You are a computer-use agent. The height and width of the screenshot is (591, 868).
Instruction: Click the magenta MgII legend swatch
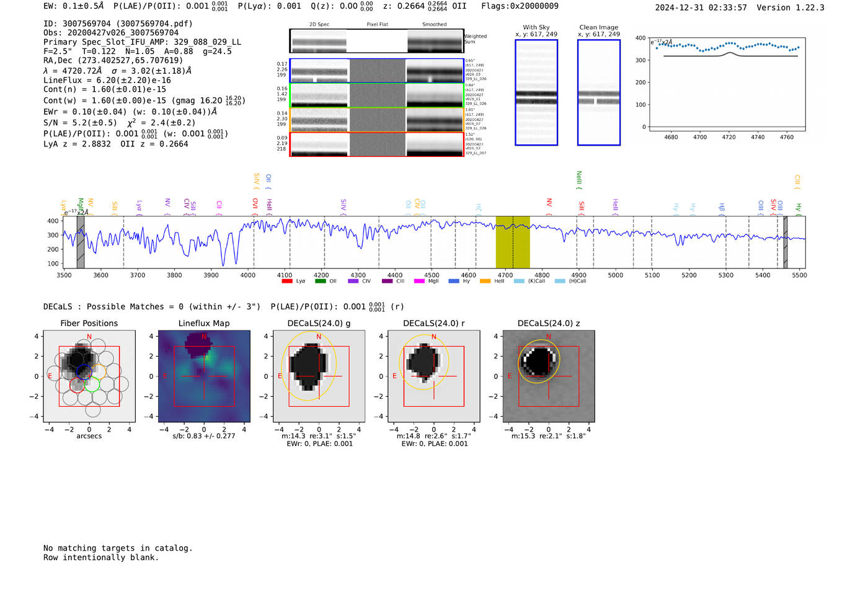click(x=419, y=281)
